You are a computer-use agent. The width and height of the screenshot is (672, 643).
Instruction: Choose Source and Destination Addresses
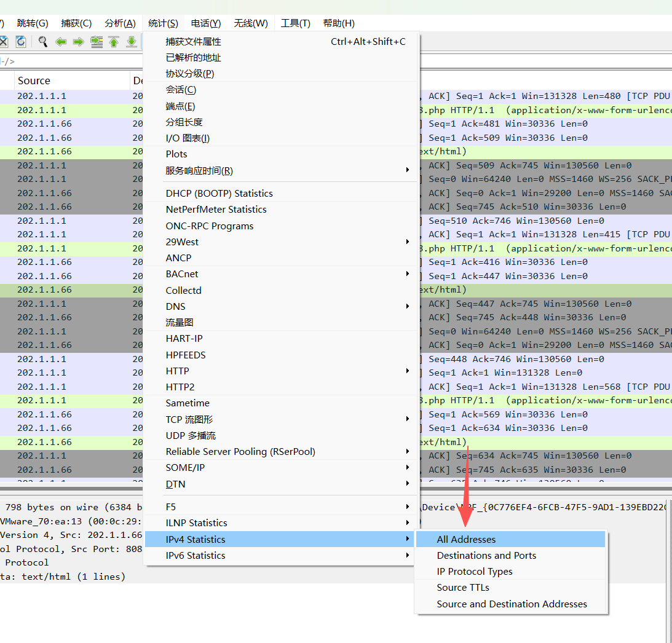click(510, 604)
